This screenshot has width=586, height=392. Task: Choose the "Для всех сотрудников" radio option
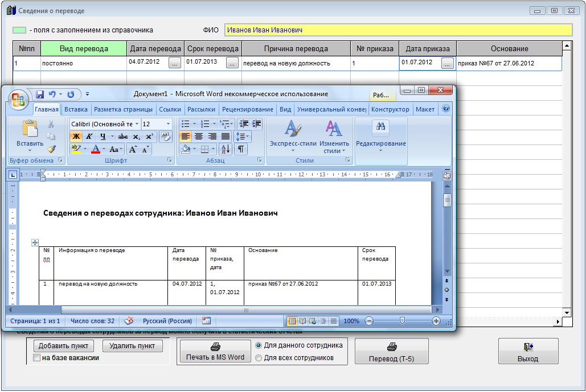[x=259, y=358]
